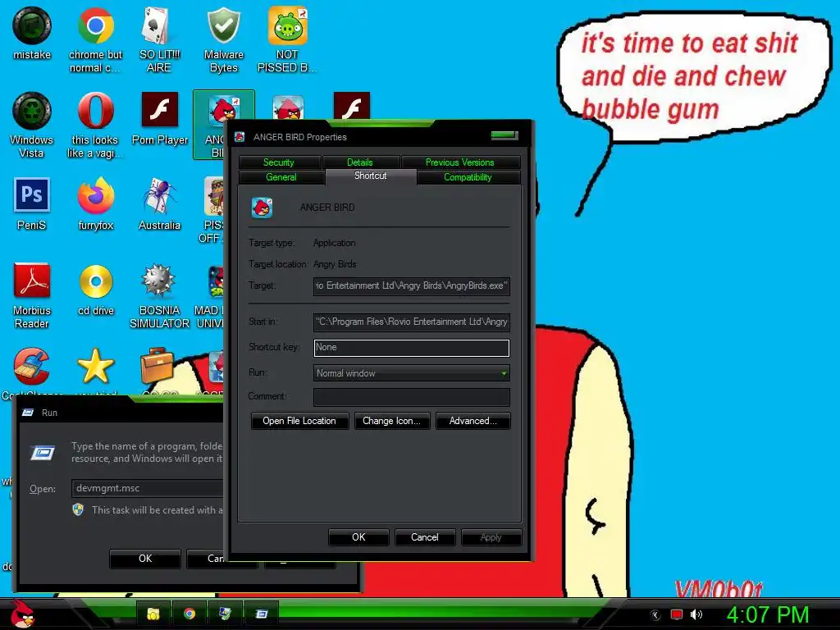Select the Shortcut tab
The width and height of the screenshot is (840, 630).
point(371,176)
